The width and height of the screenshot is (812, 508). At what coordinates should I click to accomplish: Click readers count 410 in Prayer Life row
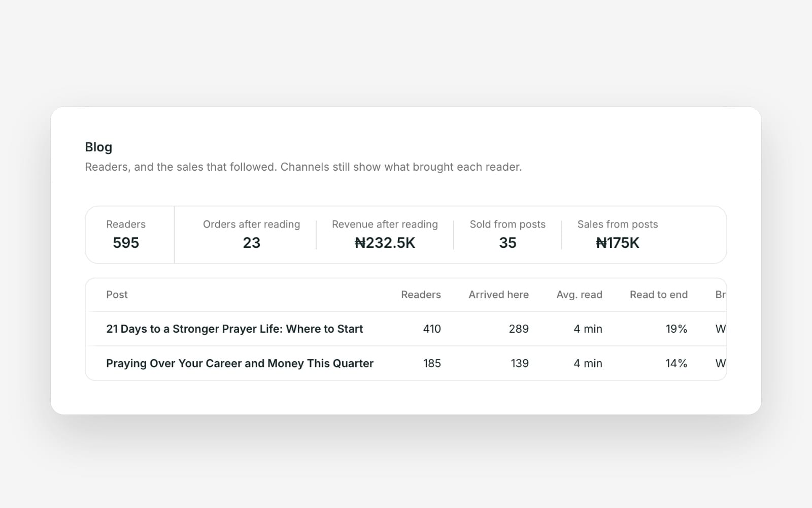pyautogui.click(x=432, y=329)
